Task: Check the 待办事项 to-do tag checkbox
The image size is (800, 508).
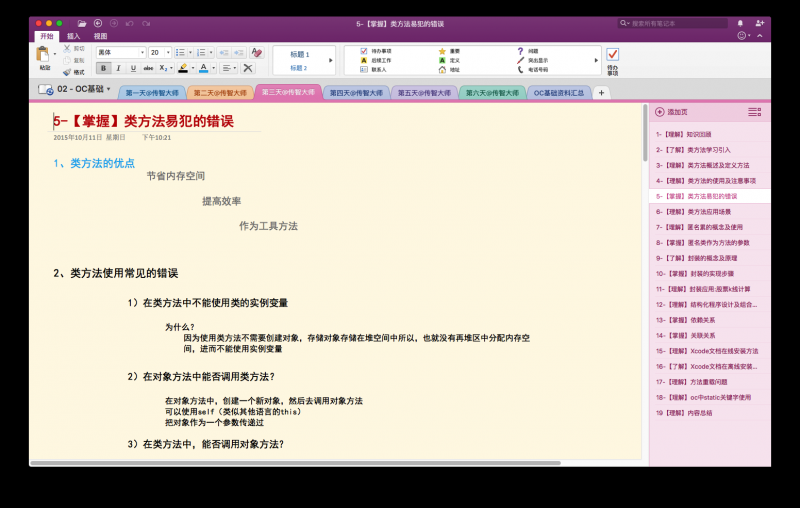Action: 364,50
